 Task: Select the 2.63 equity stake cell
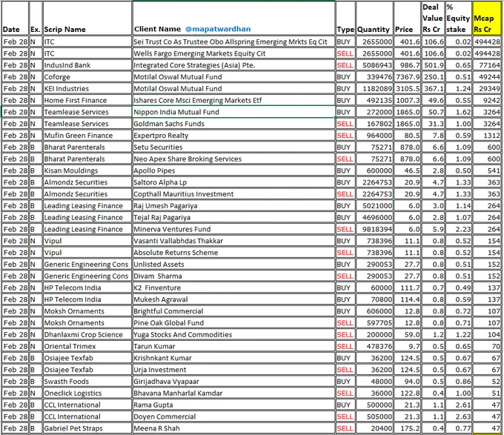point(458,416)
